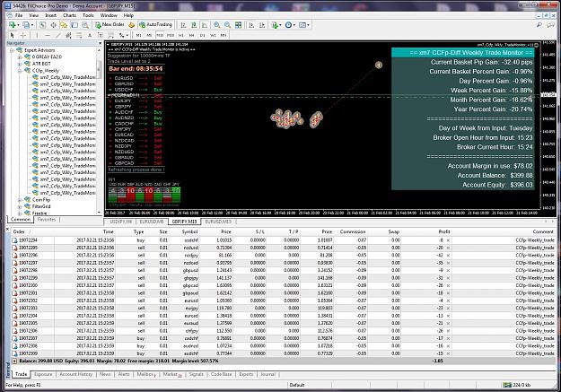Open the Templates toolbar icon
561x392 pixels.
coord(302,25)
